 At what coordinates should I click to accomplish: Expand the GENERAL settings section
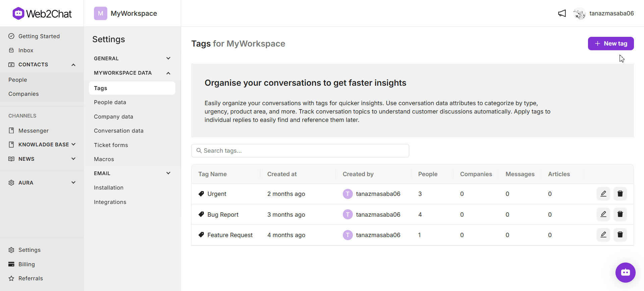[x=168, y=58]
